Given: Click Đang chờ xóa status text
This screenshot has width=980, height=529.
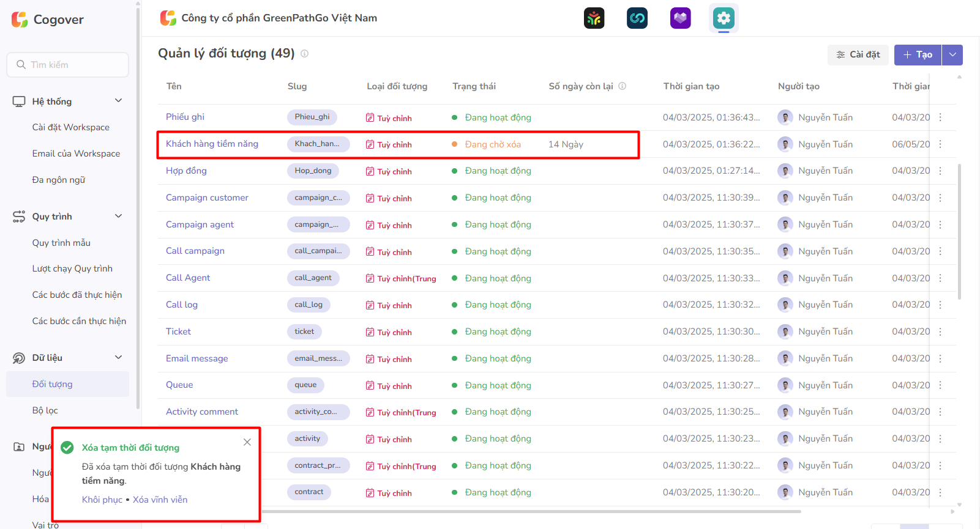Looking at the screenshot, I should pos(493,144).
